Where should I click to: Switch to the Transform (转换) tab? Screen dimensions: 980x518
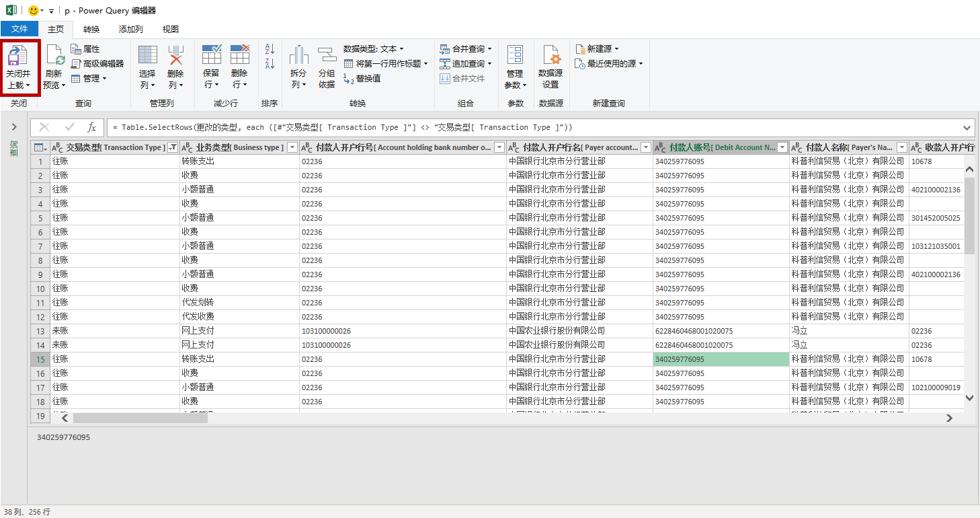pyautogui.click(x=91, y=29)
